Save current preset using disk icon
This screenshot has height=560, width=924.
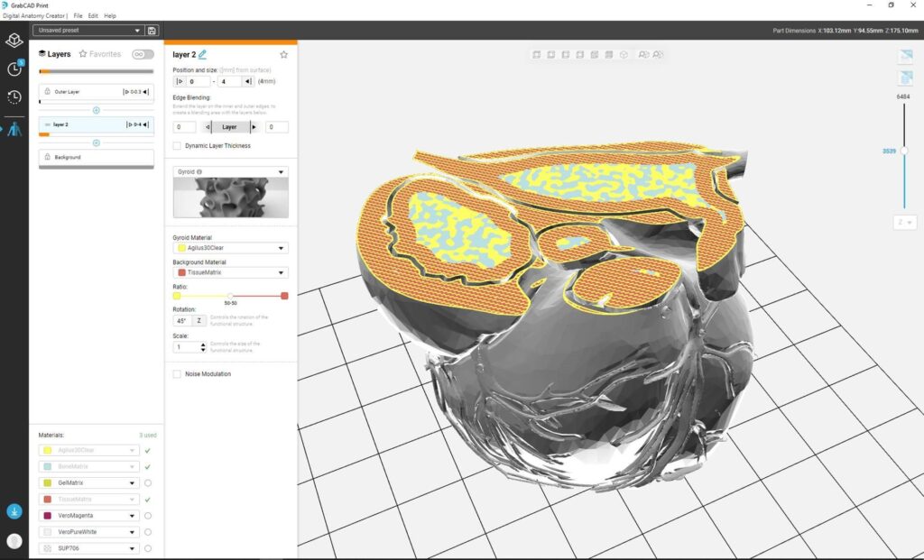click(152, 31)
